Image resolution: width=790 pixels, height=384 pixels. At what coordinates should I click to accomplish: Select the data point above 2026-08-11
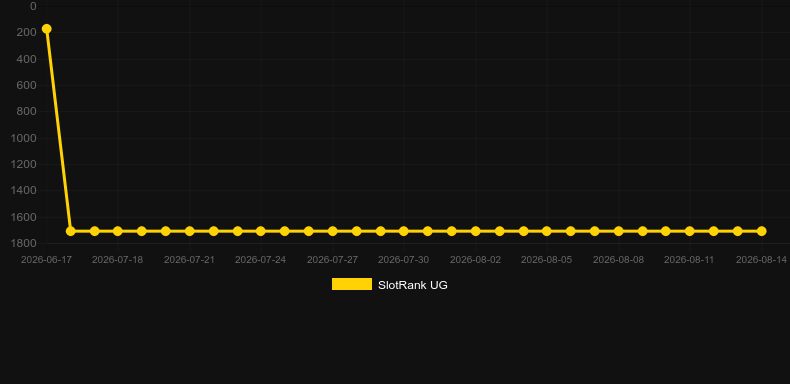click(690, 231)
